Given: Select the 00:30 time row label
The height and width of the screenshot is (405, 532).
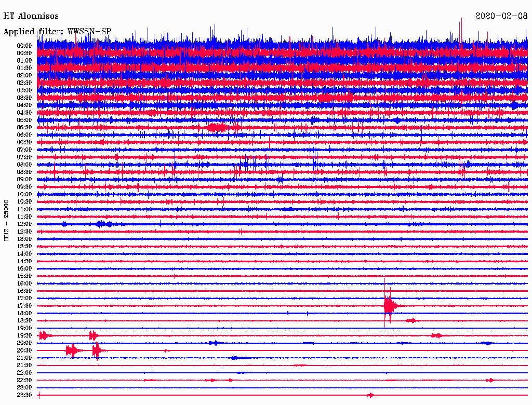Looking at the screenshot, I should tap(24, 53).
